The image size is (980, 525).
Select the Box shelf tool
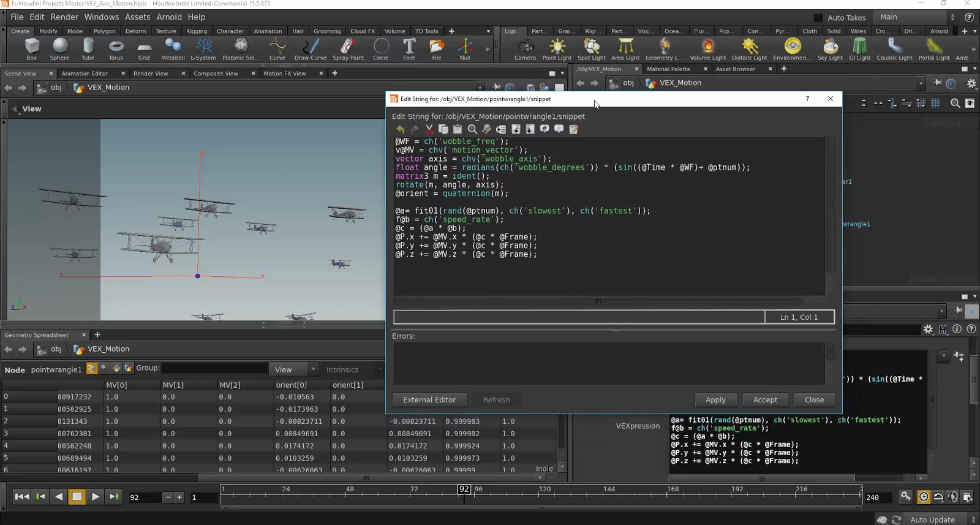pos(31,49)
